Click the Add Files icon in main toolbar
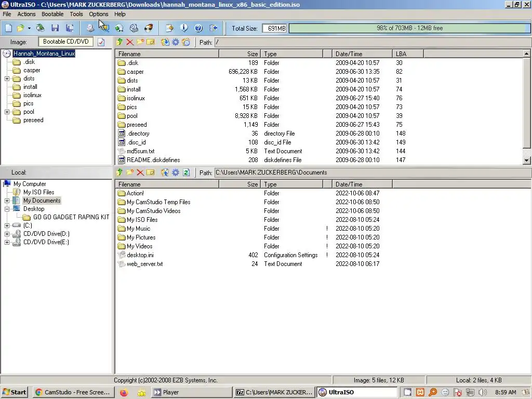The width and height of the screenshot is (532, 399). click(x=169, y=28)
